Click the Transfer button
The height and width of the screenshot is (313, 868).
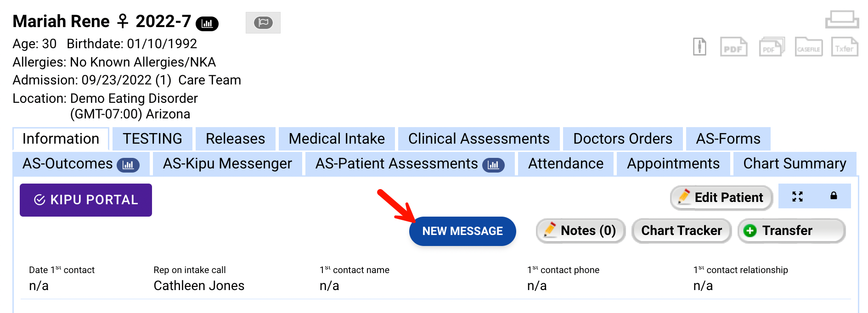point(791,230)
